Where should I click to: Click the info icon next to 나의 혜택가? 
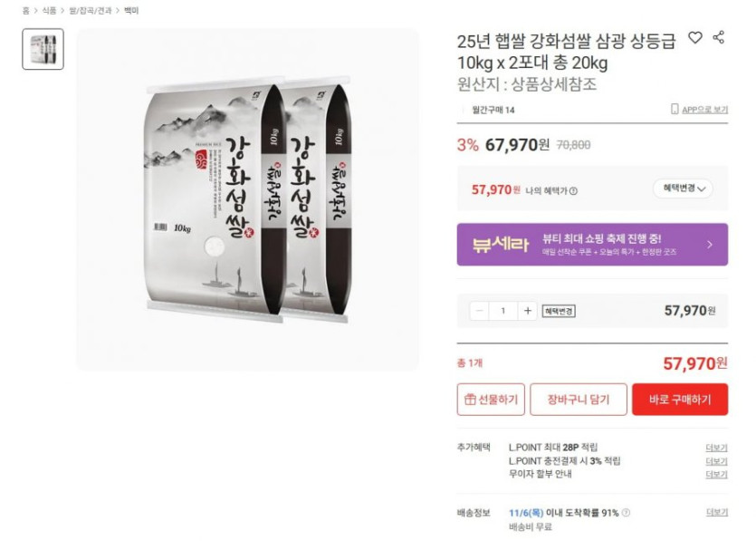click(x=573, y=191)
